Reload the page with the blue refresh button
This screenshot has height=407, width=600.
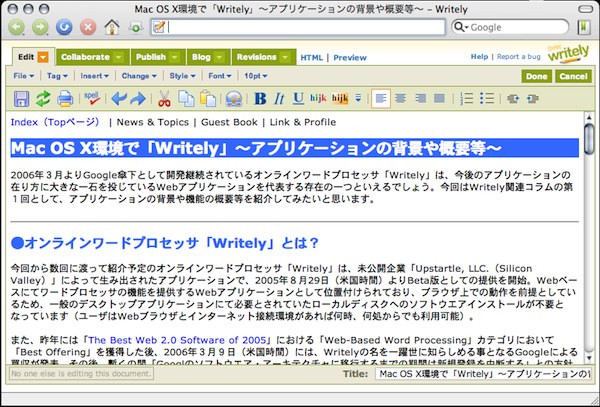[x=64, y=27]
